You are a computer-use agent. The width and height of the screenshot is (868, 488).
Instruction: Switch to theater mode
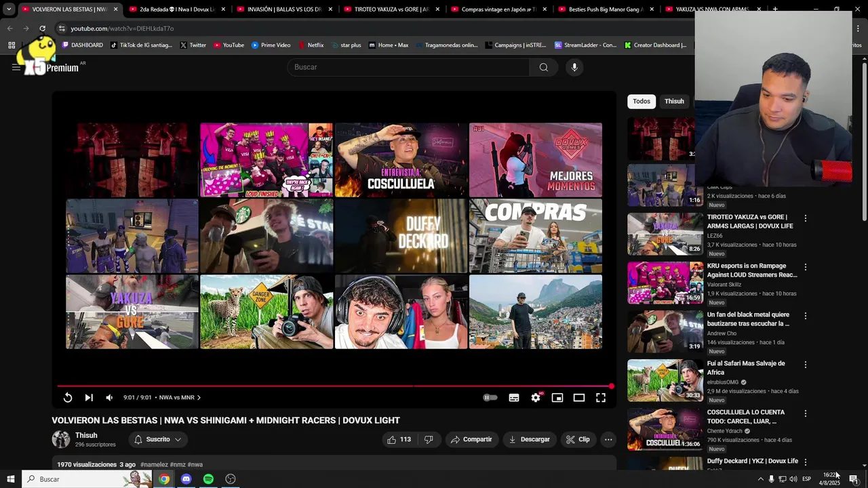tap(579, 398)
